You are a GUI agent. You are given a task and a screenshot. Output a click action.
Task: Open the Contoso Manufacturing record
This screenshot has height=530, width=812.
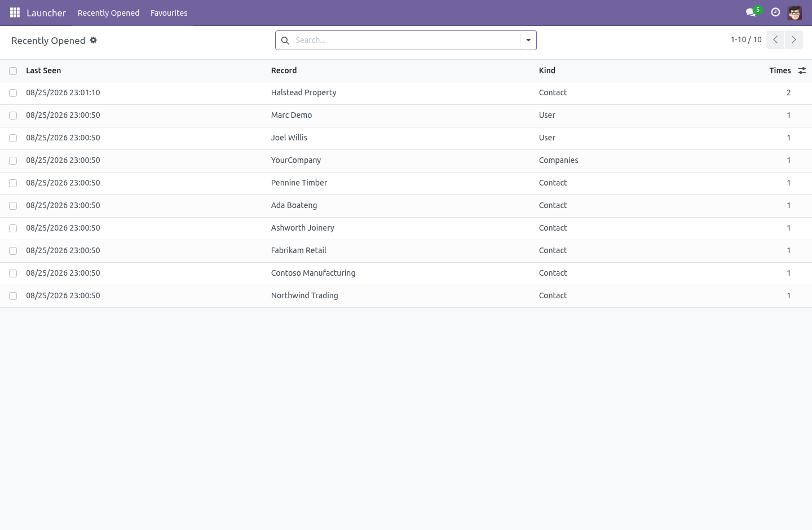pyautogui.click(x=313, y=273)
